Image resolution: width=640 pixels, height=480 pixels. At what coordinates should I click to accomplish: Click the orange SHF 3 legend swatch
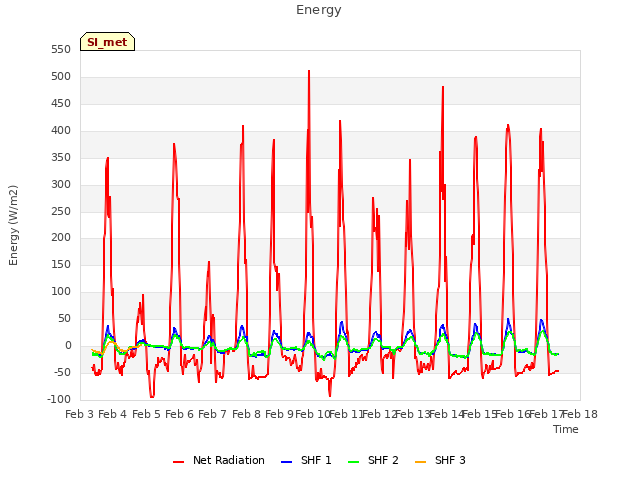point(420,462)
